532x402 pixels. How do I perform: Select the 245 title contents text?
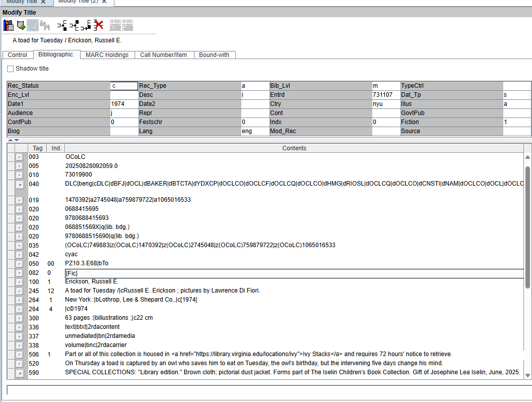pos(163,291)
